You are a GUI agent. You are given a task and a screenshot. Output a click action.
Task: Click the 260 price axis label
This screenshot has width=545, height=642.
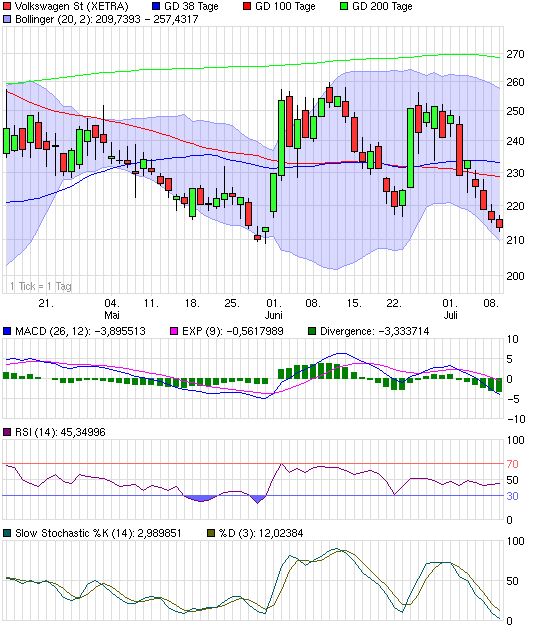click(515, 83)
